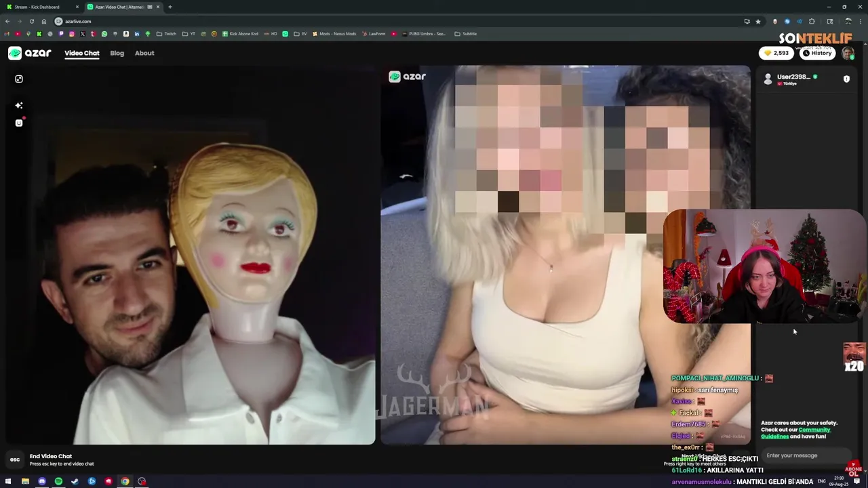Screen dimensions: 868x488
Task: Reload the current page
Action: click(32, 21)
